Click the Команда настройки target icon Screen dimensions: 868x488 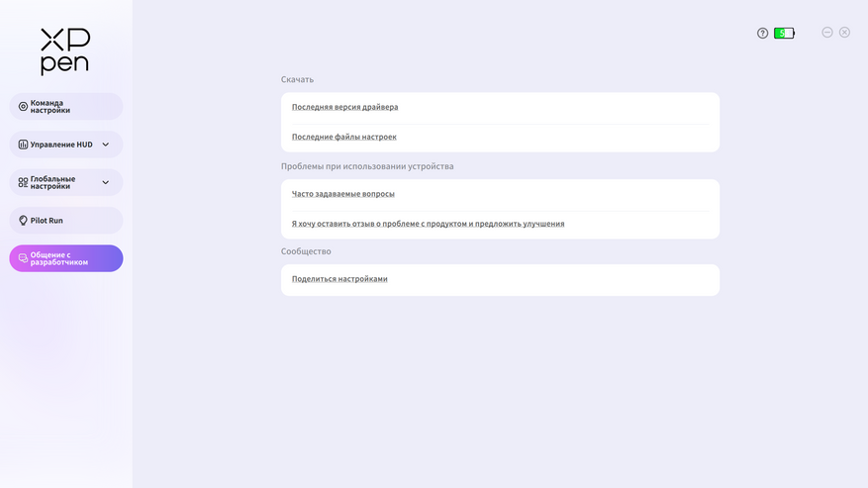tap(23, 106)
